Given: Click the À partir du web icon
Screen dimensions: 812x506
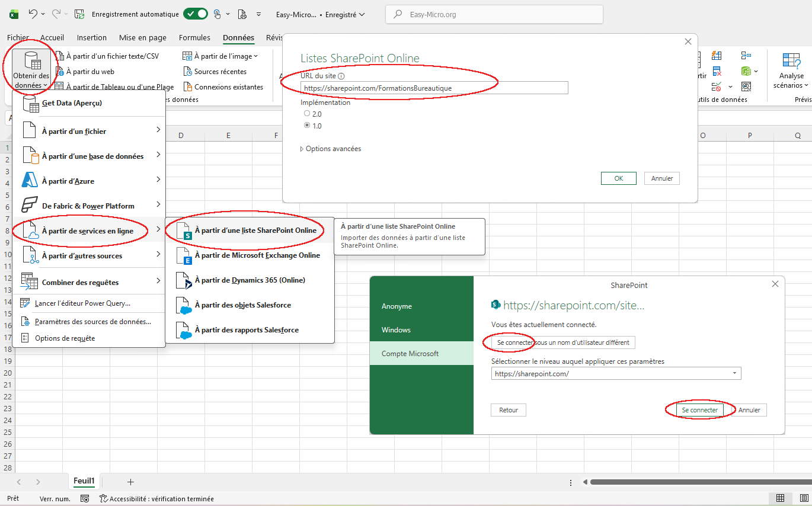Looking at the screenshot, I should 60,72.
